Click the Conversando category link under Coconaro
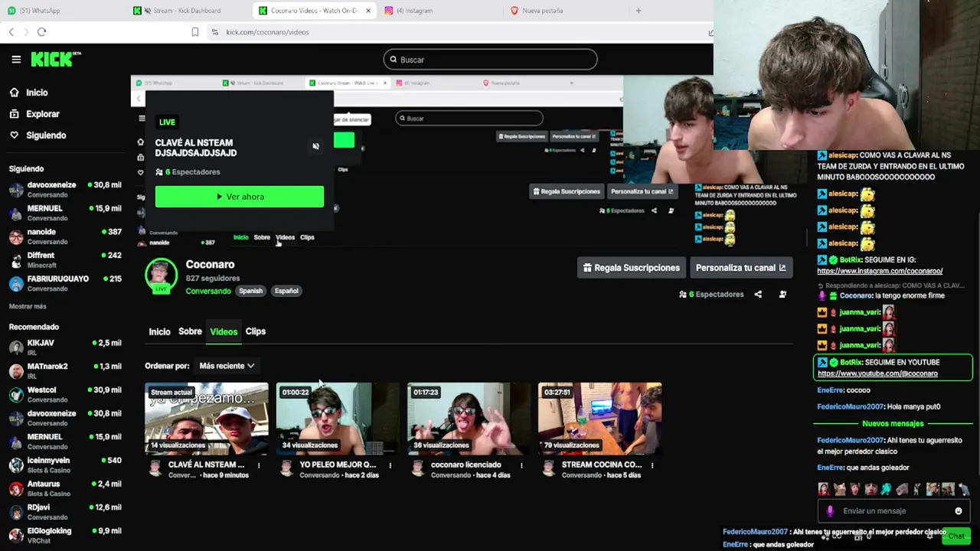The width and height of the screenshot is (980, 551). [207, 291]
